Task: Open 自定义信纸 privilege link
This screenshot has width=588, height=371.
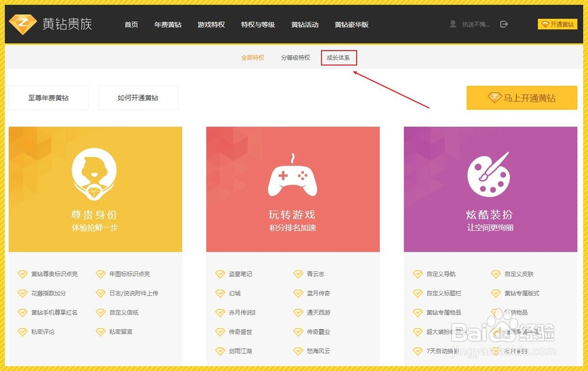Action: tap(123, 312)
